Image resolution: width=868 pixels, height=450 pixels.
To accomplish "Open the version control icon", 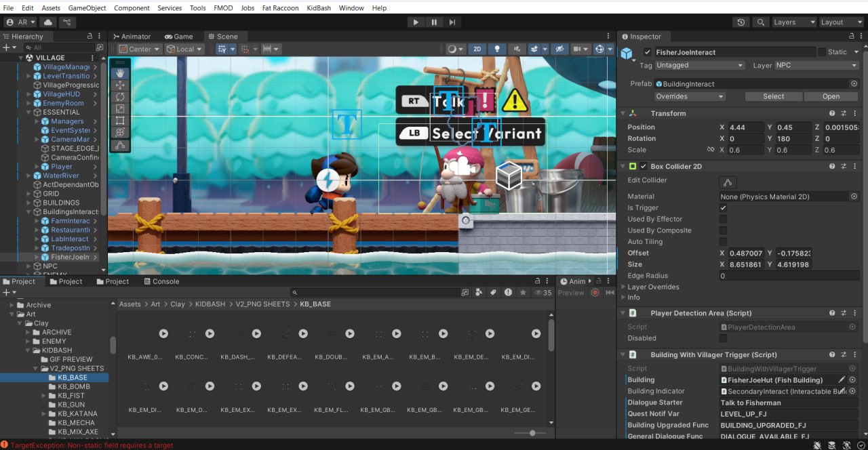I will tap(67, 22).
